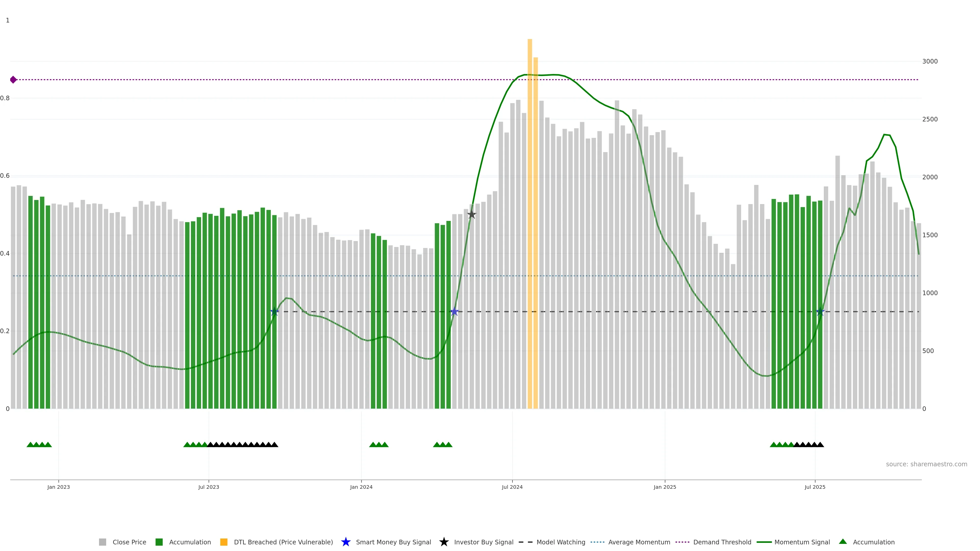This screenshot has height=551, width=980.
Task: Click the gray Close Price legend square
Action: point(103,542)
